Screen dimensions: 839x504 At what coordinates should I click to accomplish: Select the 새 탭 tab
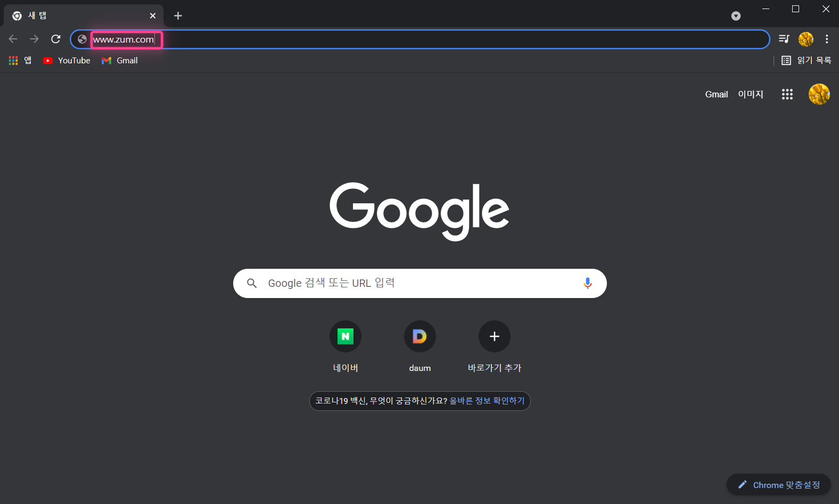pos(84,16)
